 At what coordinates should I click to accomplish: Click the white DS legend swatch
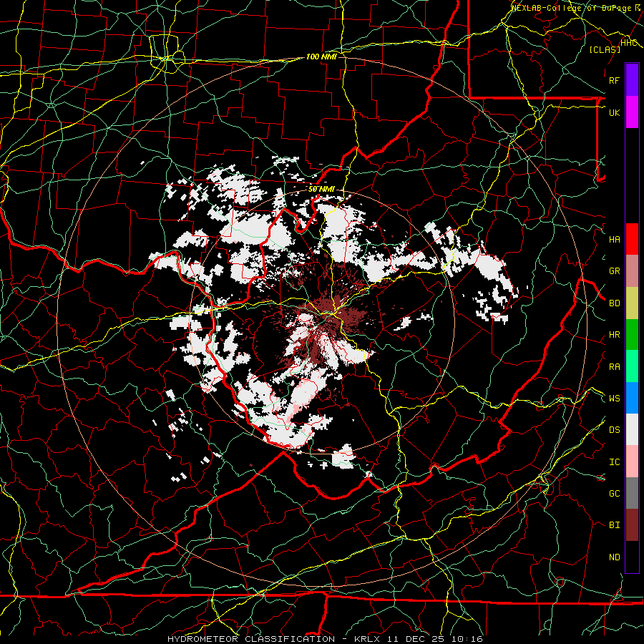click(x=632, y=429)
